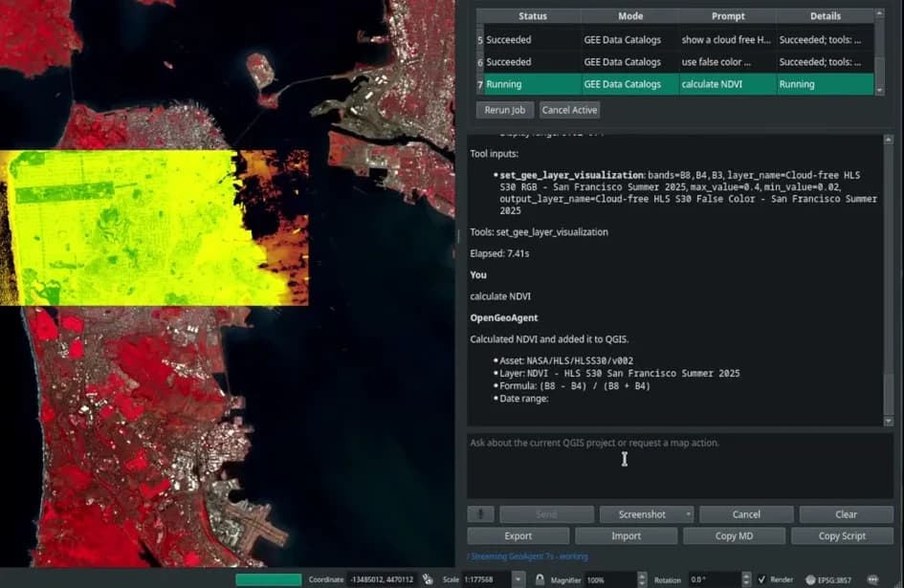
Task: Copy chat as Markdown with Copy MD
Action: (x=734, y=536)
